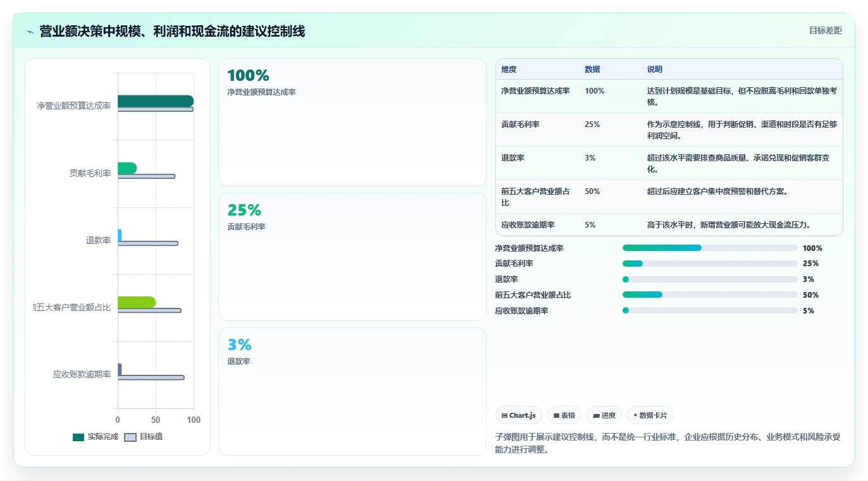The width and height of the screenshot is (868, 481).
Task: Click the lightning icon beside the title
Action: [30, 32]
